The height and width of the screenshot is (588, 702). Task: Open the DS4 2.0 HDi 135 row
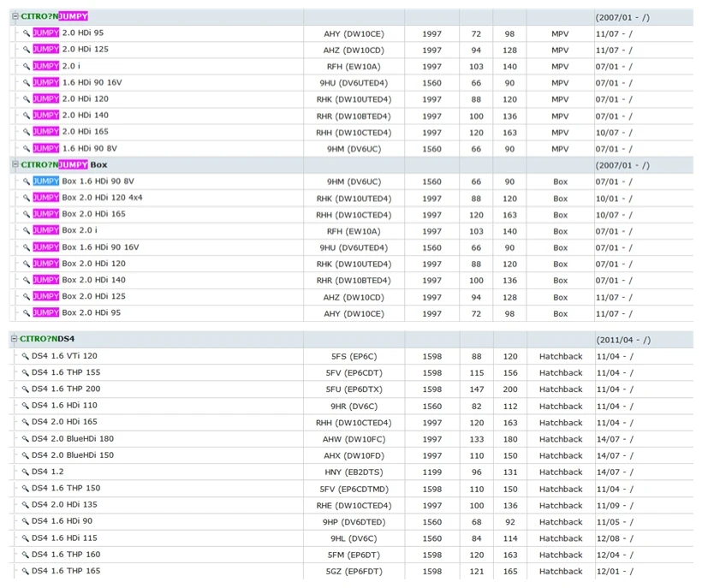(x=351, y=505)
